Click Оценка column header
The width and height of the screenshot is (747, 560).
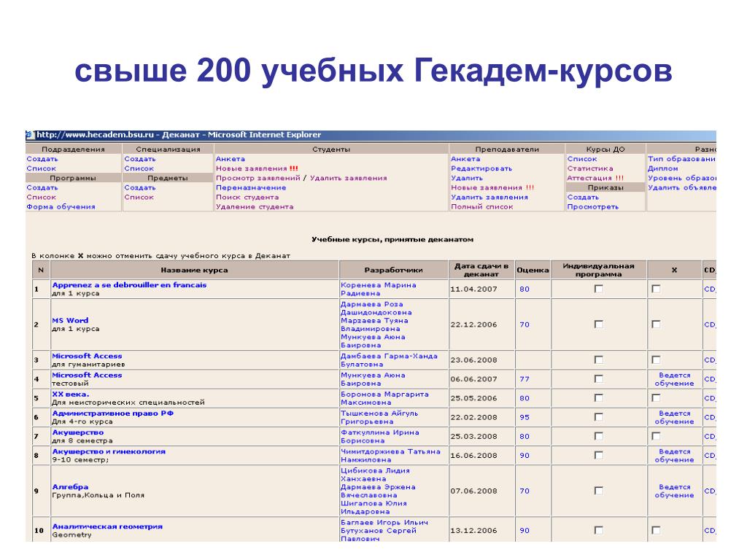[x=533, y=270]
